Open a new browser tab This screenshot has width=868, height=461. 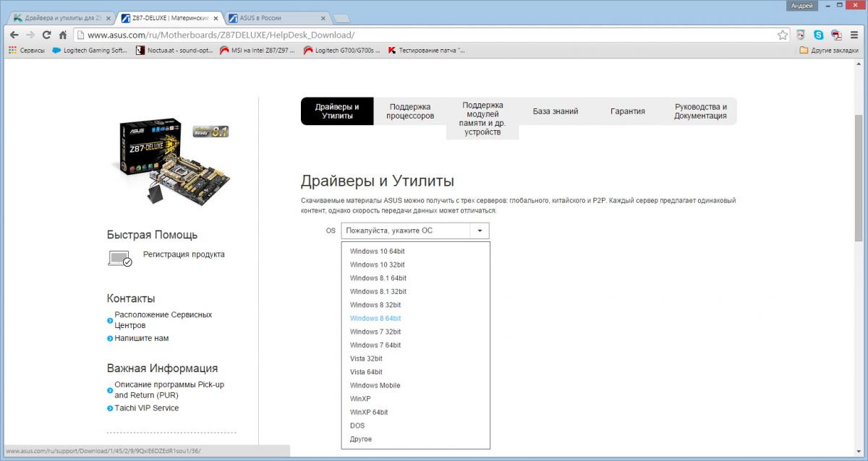coord(342,17)
